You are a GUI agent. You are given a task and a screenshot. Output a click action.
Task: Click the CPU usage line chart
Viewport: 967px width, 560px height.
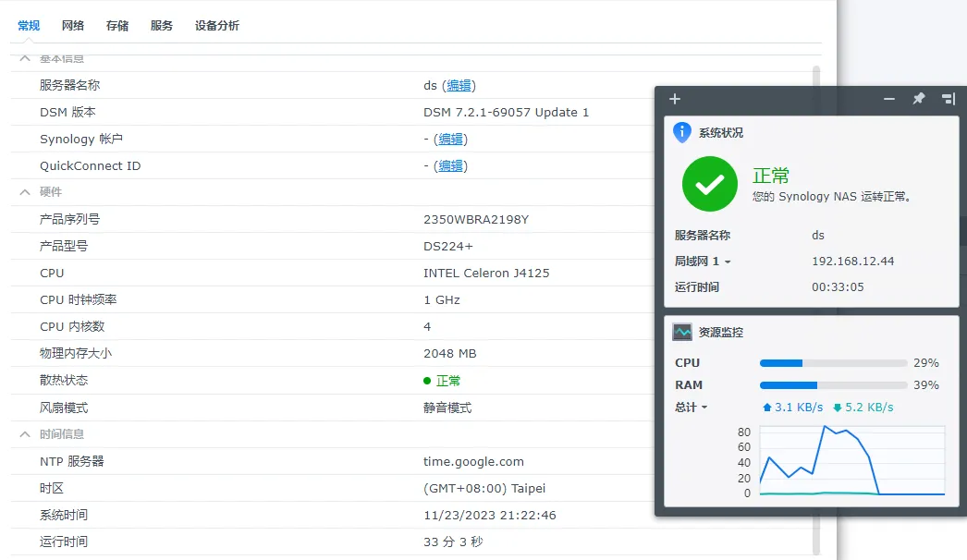coord(851,460)
